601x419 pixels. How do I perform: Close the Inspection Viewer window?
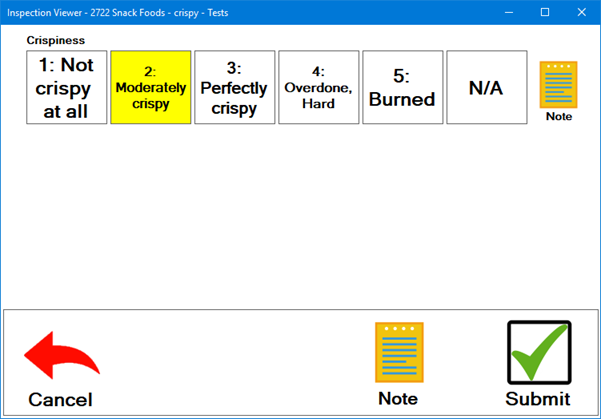(x=583, y=12)
